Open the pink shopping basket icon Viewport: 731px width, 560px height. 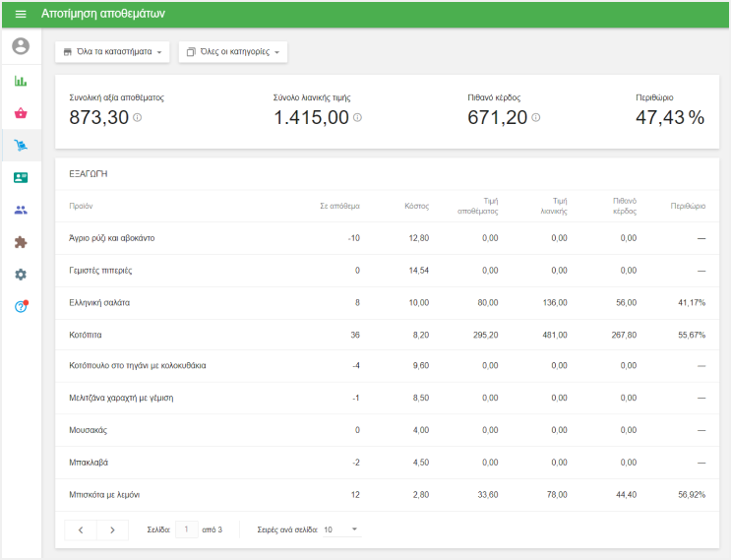21,113
